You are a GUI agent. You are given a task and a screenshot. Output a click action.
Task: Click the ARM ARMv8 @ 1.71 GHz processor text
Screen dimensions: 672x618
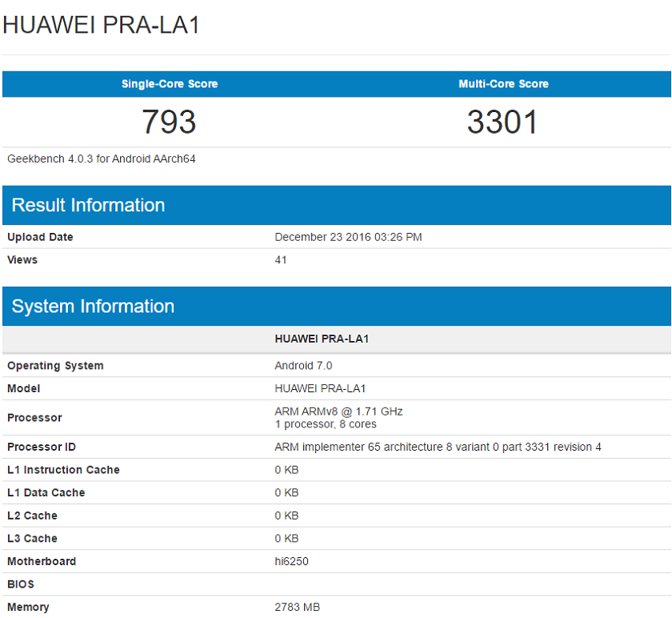pyautogui.click(x=338, y=411)
